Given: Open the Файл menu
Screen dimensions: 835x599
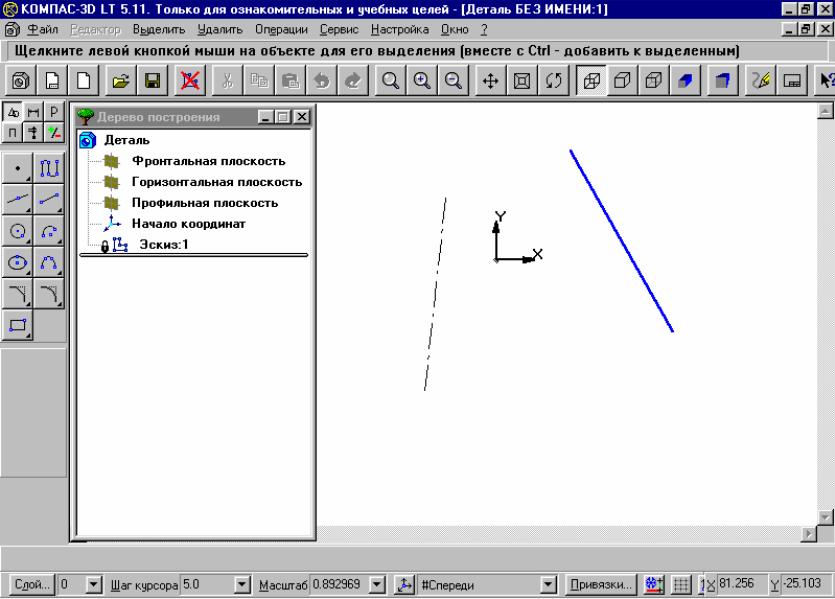Looking at the screenshot, I should pyautogui.click(x=43, y=30).
